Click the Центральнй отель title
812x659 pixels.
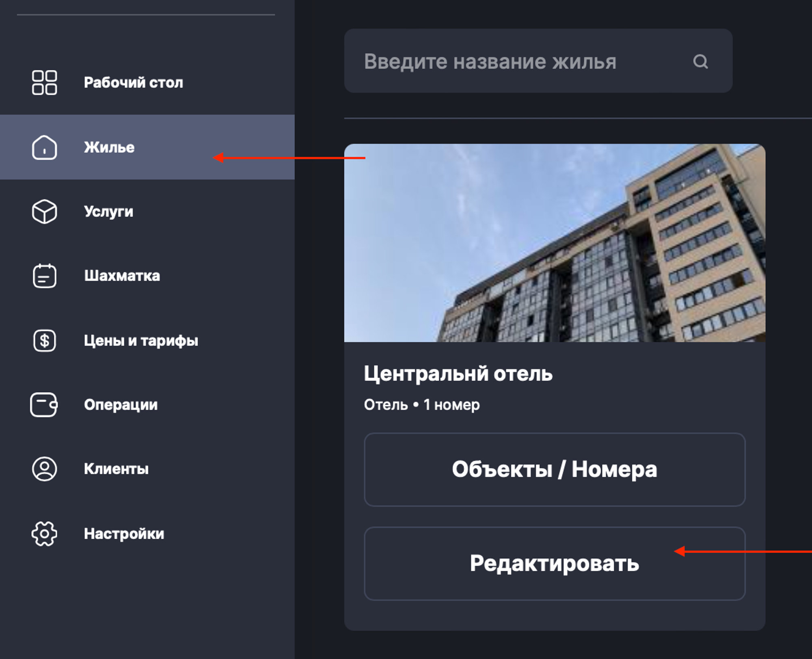point(458,374)
